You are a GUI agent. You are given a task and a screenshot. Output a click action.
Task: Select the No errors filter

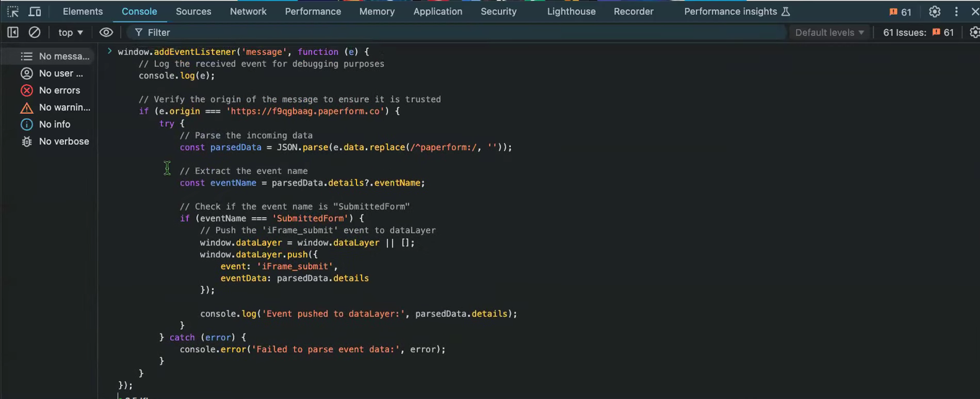coord(59,90)
